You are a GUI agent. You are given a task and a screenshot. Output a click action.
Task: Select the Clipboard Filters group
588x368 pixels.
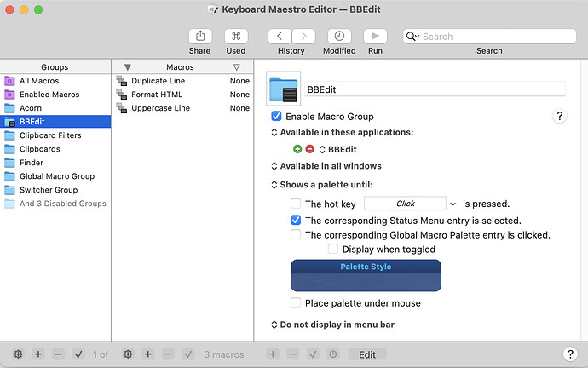click(x=55, y=135)
